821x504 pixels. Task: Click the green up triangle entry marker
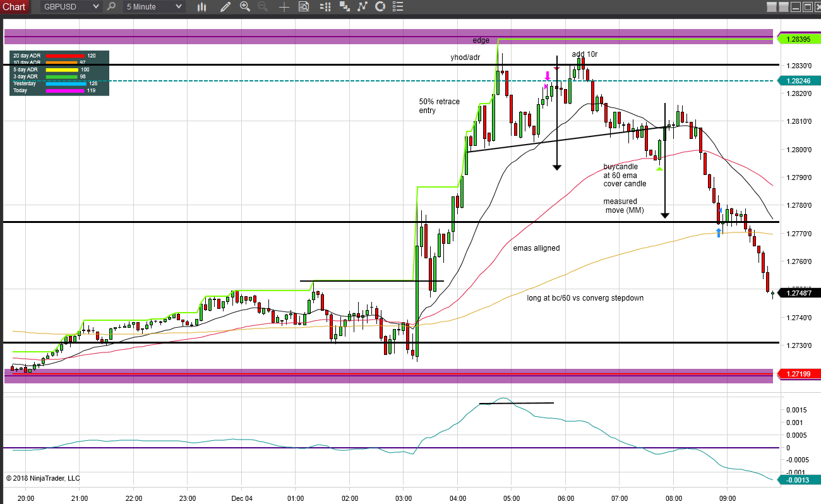pyautogui.click(x=659, y=169)
